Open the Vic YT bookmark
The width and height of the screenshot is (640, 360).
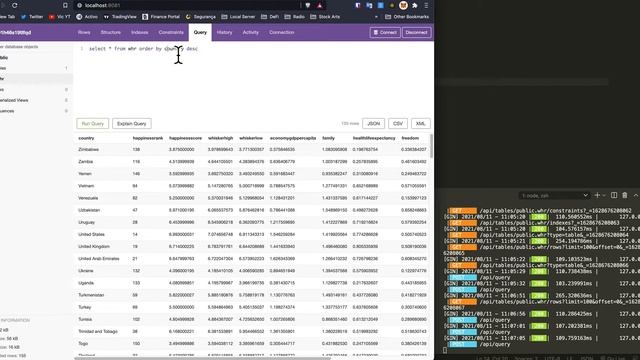pos(60,17)
